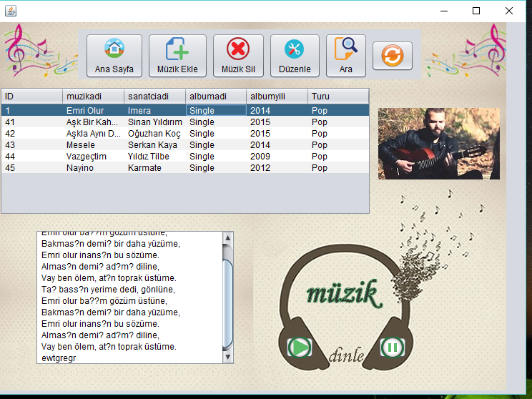The width and height of the screenshot is (532, 399).
Task: Click the guitarist artist photo
Action: click(438, 143)
